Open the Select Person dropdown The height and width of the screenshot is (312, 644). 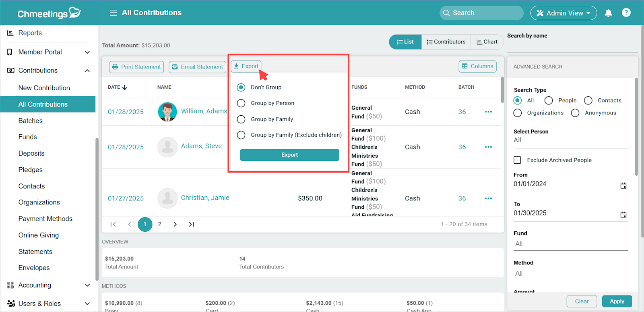point(571,140)
